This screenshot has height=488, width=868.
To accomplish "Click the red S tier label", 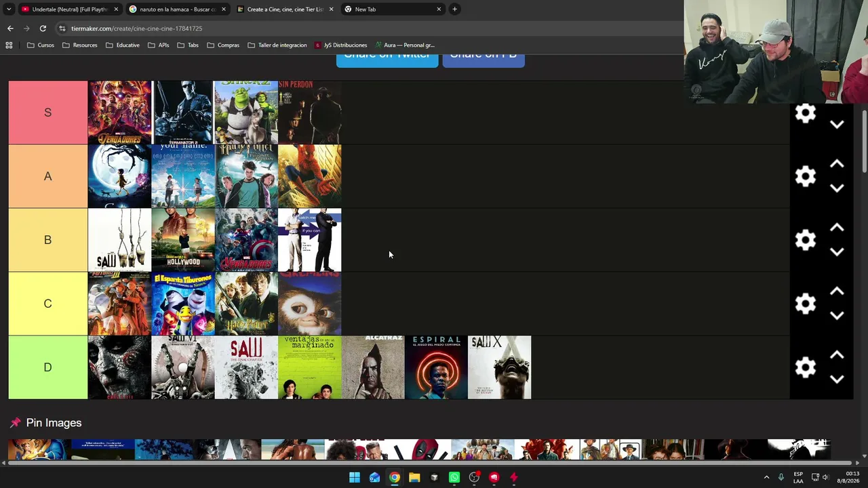I will click(x=47, y=113).
